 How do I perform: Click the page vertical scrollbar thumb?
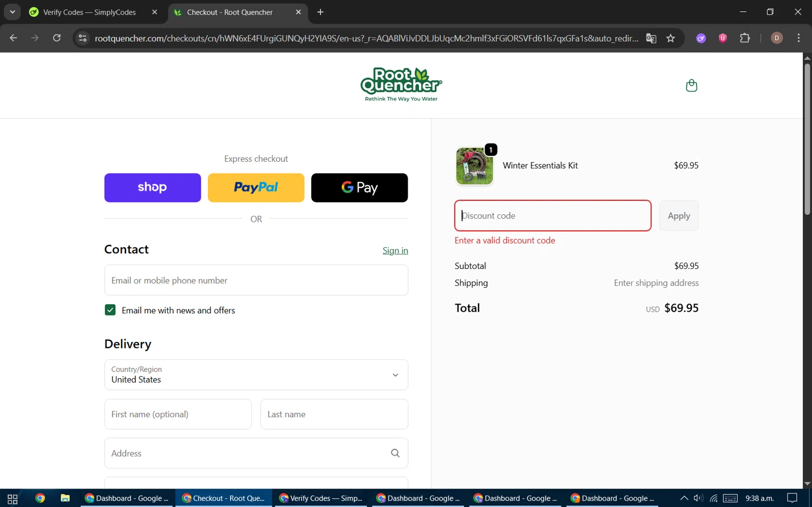807,139
